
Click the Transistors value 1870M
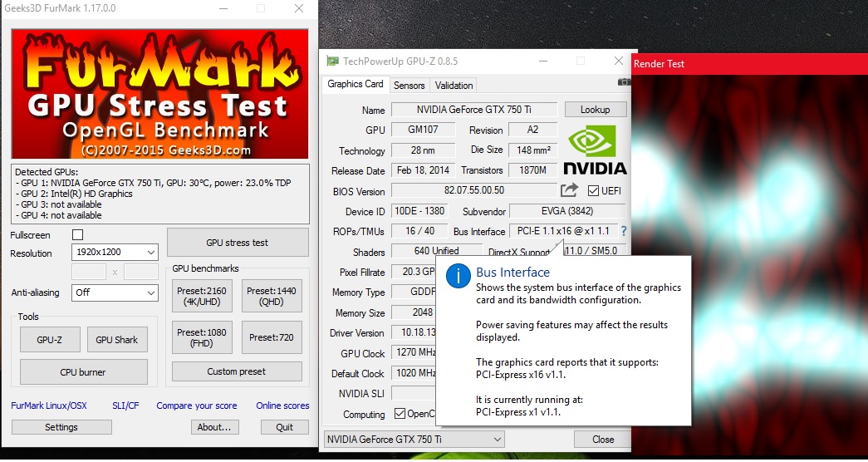pos(532,170)
